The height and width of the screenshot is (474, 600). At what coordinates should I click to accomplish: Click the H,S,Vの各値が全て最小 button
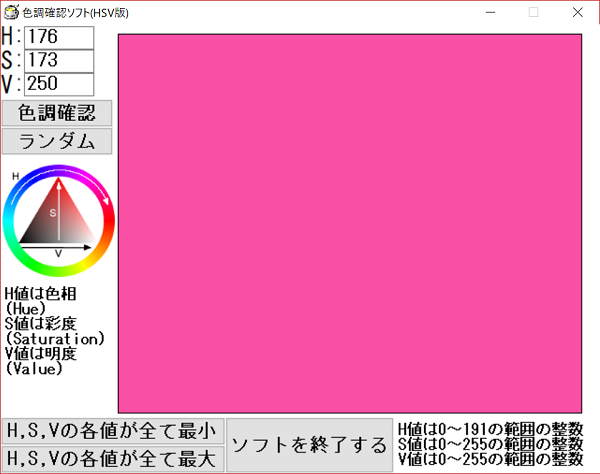tap(113, 431)
